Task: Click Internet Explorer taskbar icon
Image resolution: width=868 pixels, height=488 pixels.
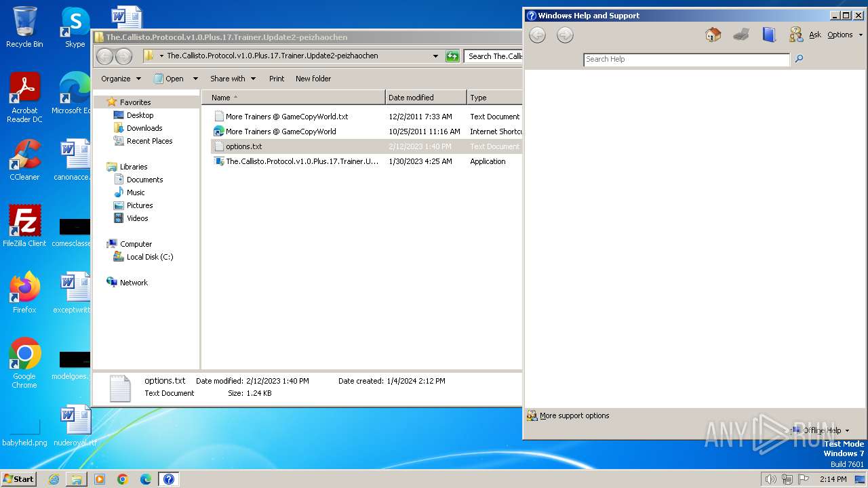Action: pos(54,479)
